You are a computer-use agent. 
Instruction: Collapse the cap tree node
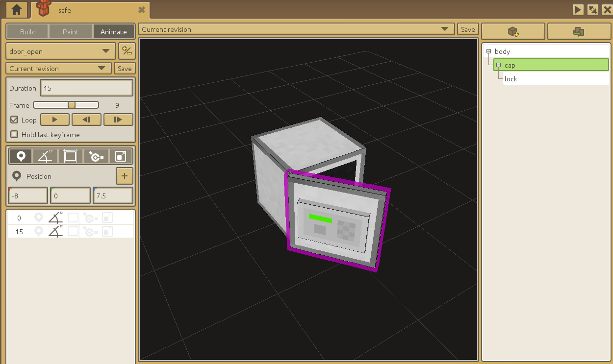(x=498, y=65)
